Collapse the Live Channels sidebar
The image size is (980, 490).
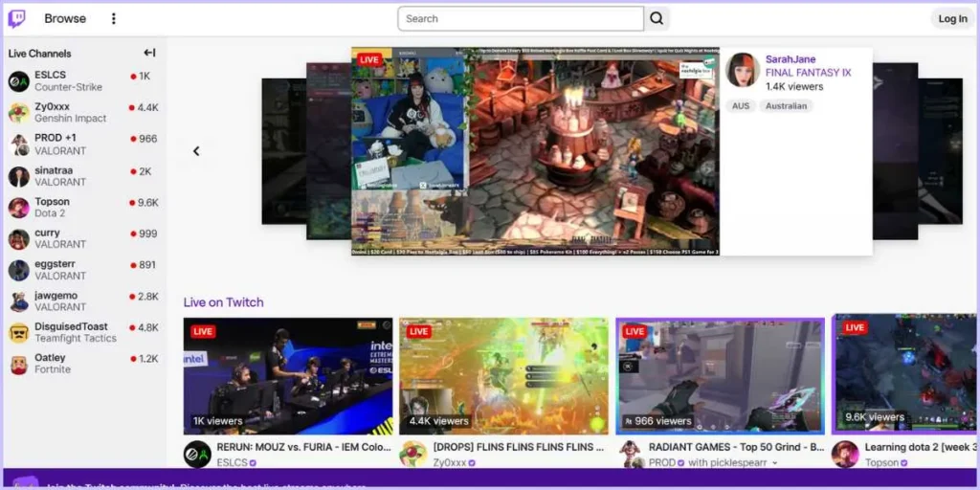click(x=149, y=54)
